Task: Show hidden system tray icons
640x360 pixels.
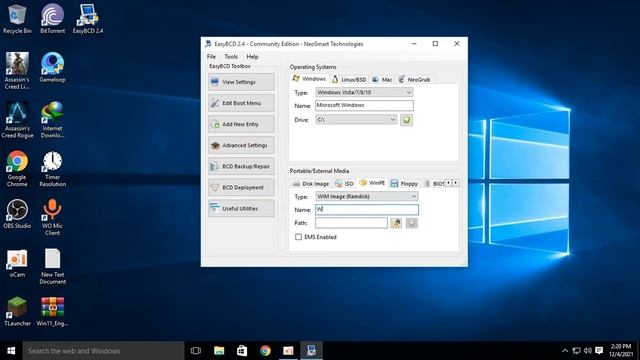Action: coord(565,351)
